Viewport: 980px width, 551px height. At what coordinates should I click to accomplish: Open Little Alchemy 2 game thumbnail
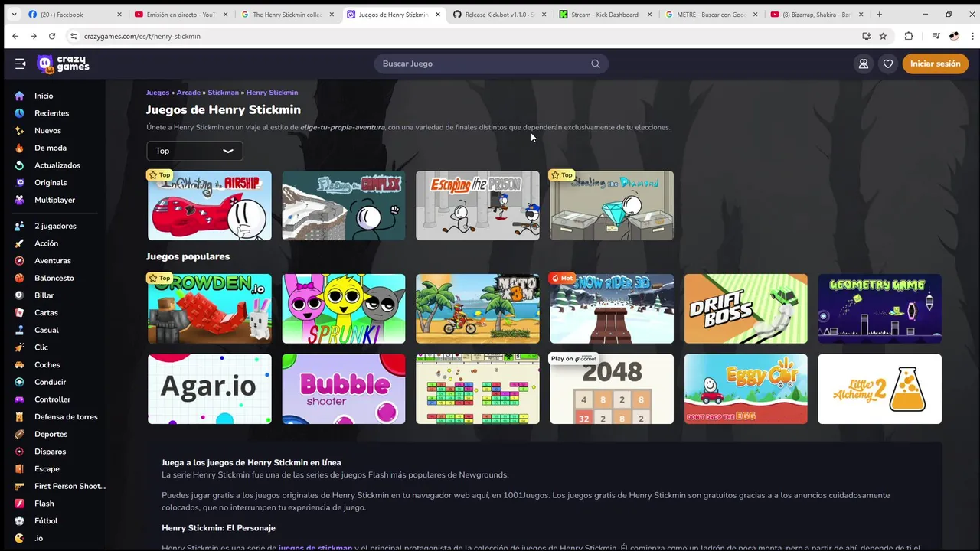(x=880, y=389)
